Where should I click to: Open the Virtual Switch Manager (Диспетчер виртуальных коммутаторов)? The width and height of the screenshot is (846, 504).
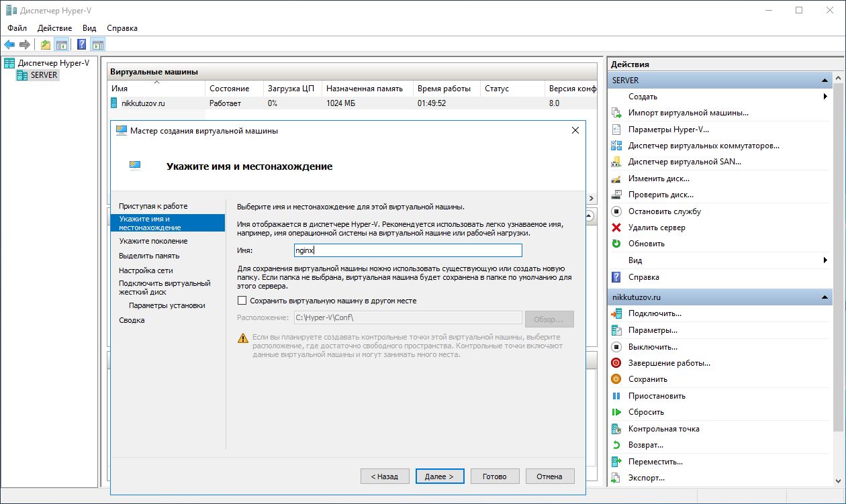(703, 146)
